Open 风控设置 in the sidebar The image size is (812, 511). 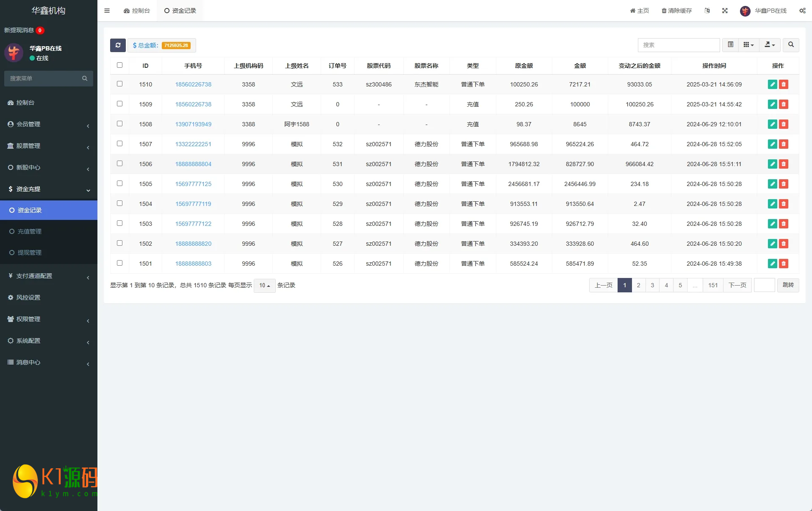[x=49, y=297]
